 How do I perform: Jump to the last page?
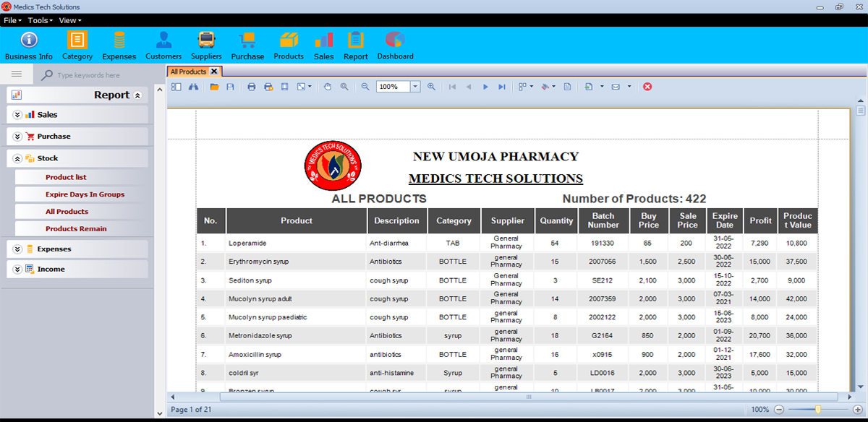click(502, 87)
